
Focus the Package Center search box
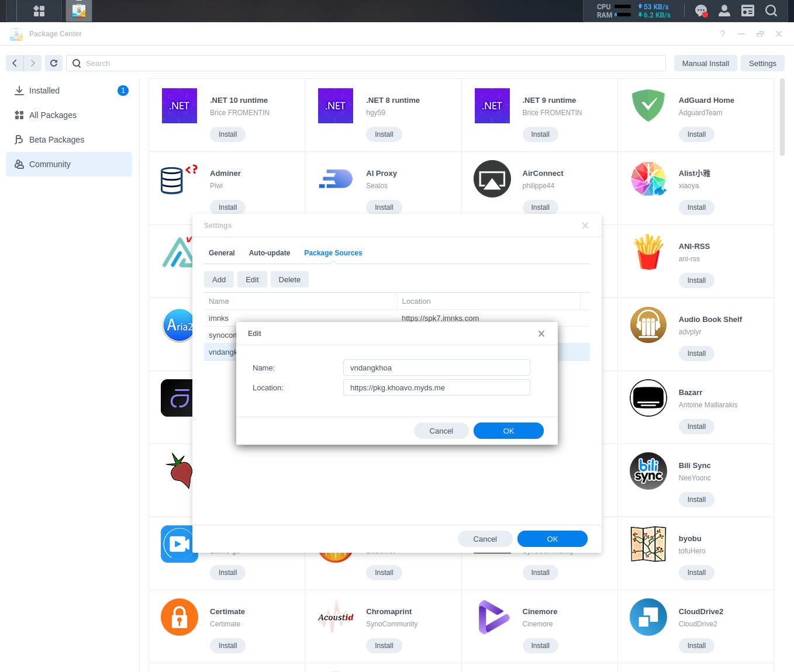tap(366, 63)
